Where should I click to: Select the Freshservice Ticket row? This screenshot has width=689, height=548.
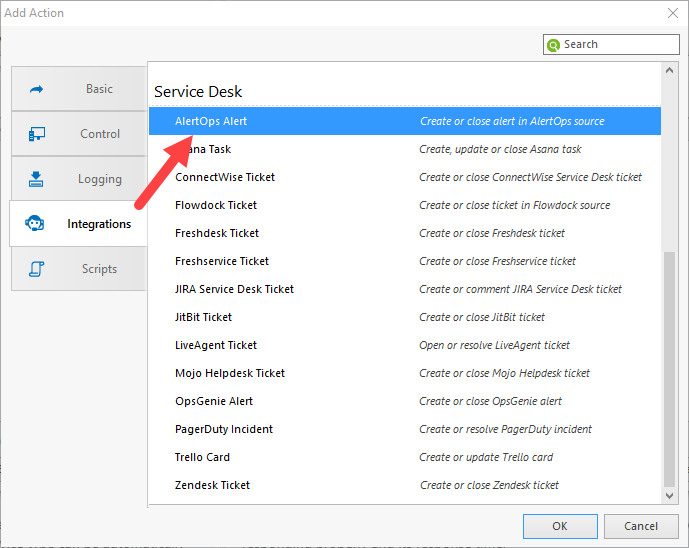pyautogui.click(x=405, y=261)
